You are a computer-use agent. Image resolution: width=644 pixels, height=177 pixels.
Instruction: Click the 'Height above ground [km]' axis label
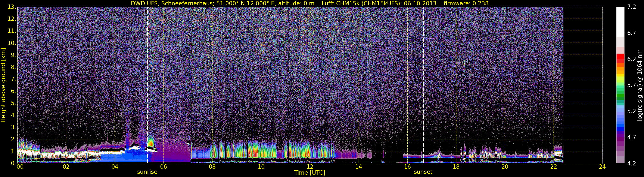coord(3,85)
